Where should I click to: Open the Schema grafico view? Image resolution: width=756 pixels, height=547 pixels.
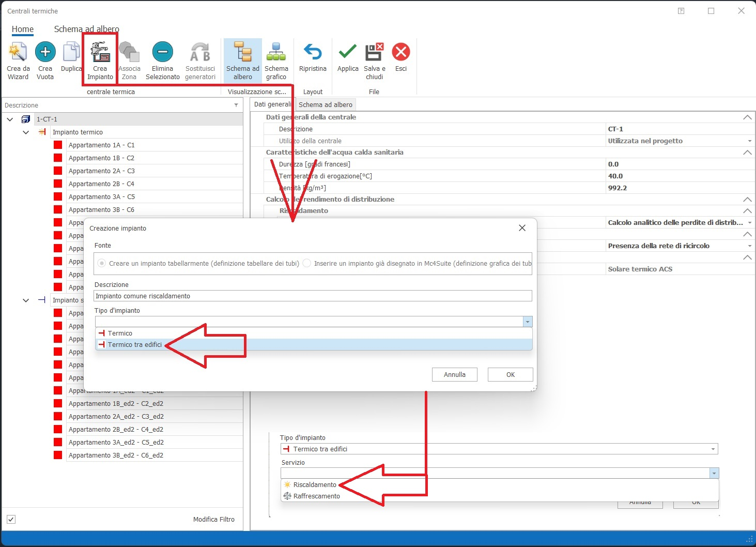pyautogui.click(x=276, y=52)
